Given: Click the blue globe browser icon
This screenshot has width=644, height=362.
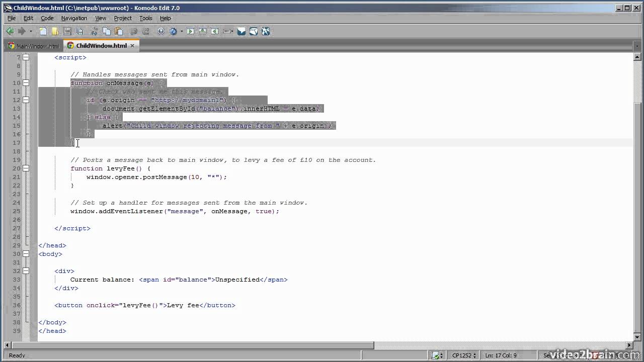Looking at the screenshot, I should 174,31.
